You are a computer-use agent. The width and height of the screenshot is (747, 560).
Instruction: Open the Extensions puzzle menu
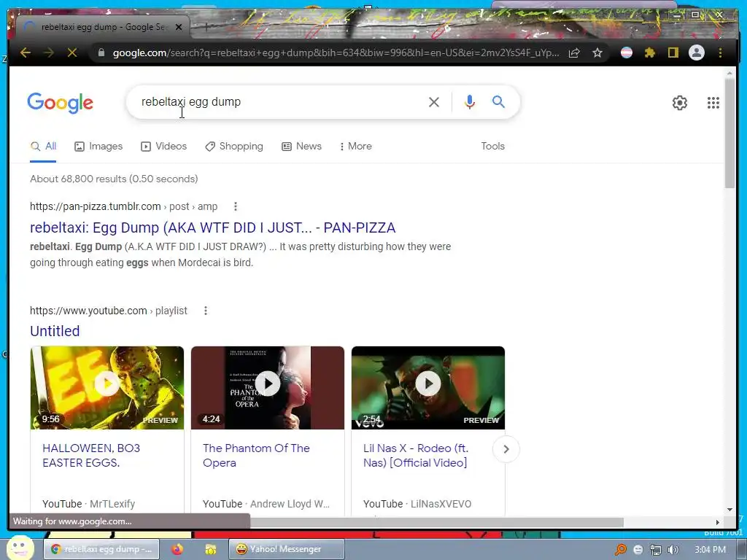pos(650,52)
